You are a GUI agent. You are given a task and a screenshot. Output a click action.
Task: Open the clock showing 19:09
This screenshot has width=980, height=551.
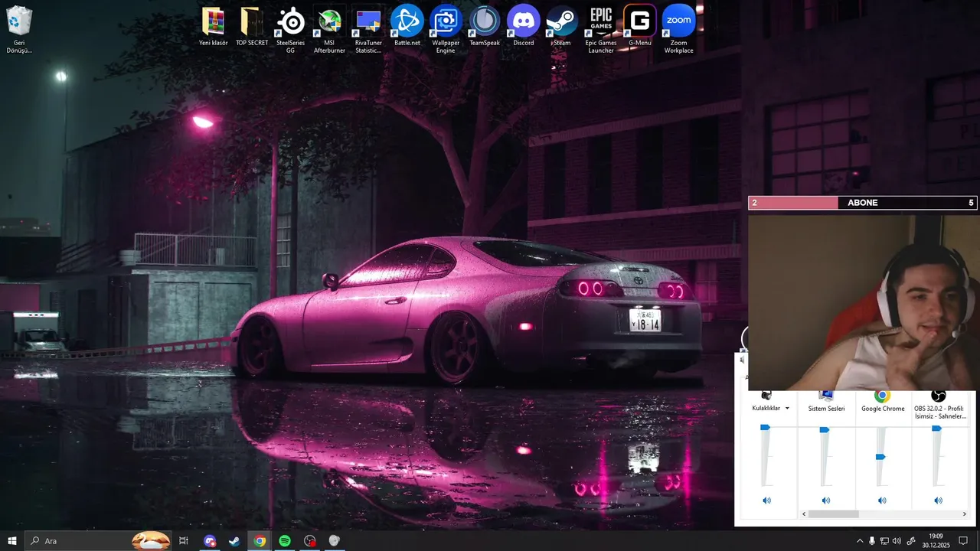[x=936, y=541]
